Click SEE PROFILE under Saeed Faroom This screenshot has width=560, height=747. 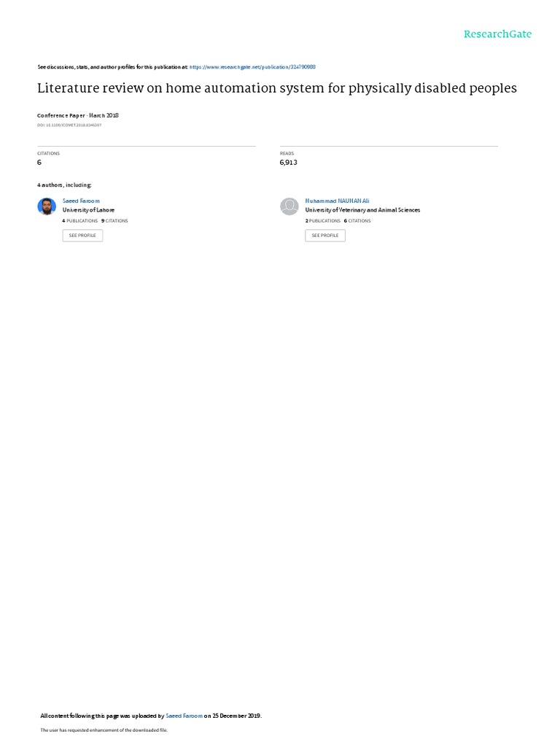pos(82,236)
